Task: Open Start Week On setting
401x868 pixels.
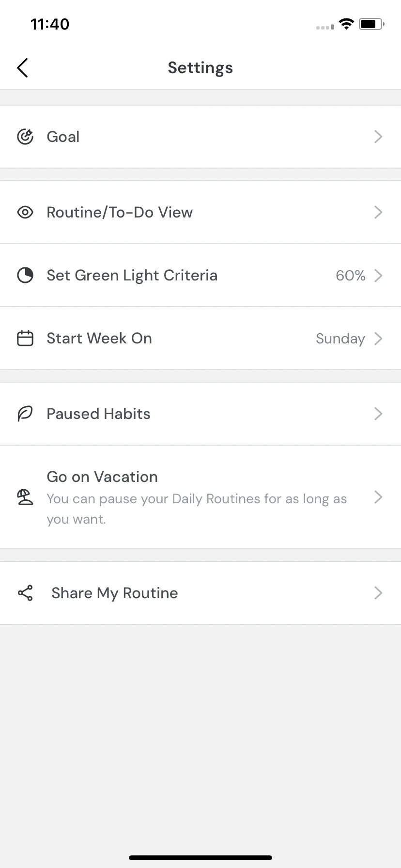Action: point(200,338)
